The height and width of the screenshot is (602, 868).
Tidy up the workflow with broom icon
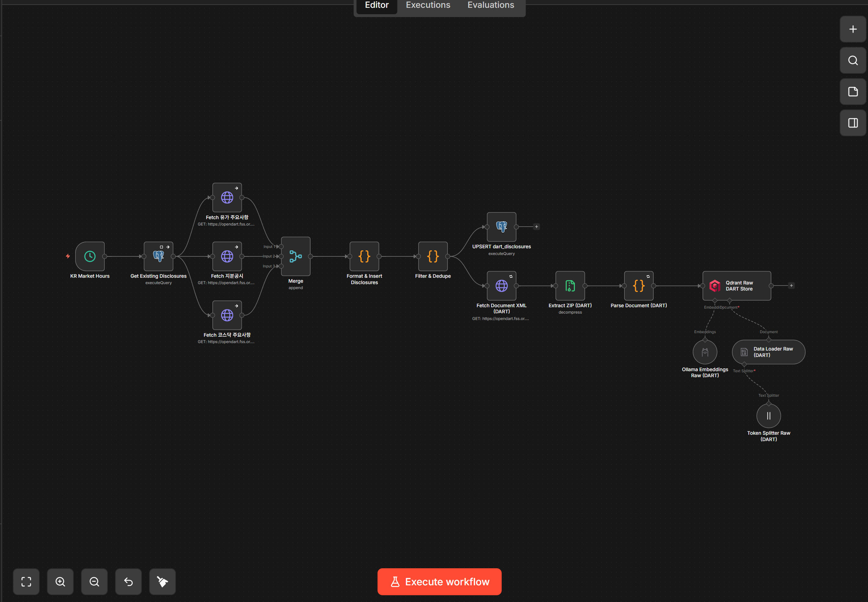163,582
